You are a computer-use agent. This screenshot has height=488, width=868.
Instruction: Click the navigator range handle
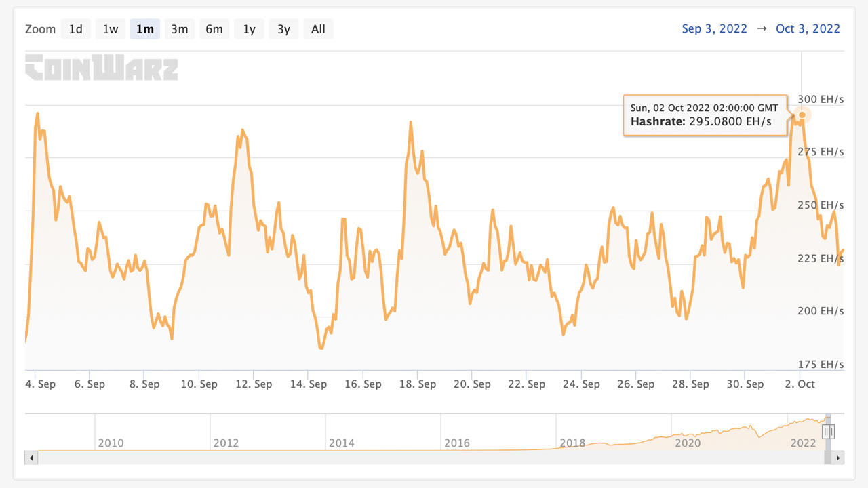(828, 432)
